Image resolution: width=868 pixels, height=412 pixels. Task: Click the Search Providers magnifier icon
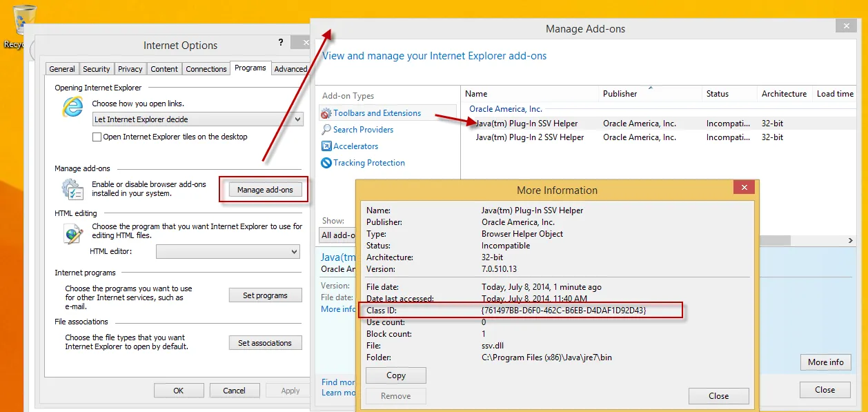tap(327, 130)
